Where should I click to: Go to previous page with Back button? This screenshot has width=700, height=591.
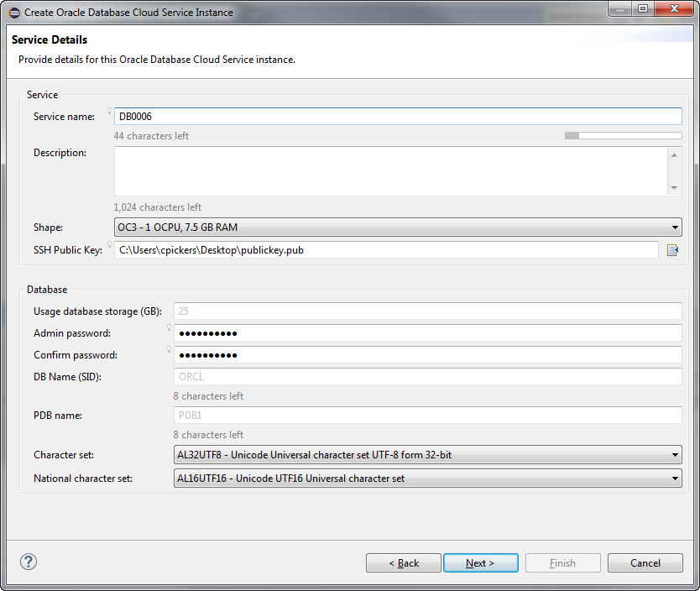pyautogui.click(x=404, y=563)
